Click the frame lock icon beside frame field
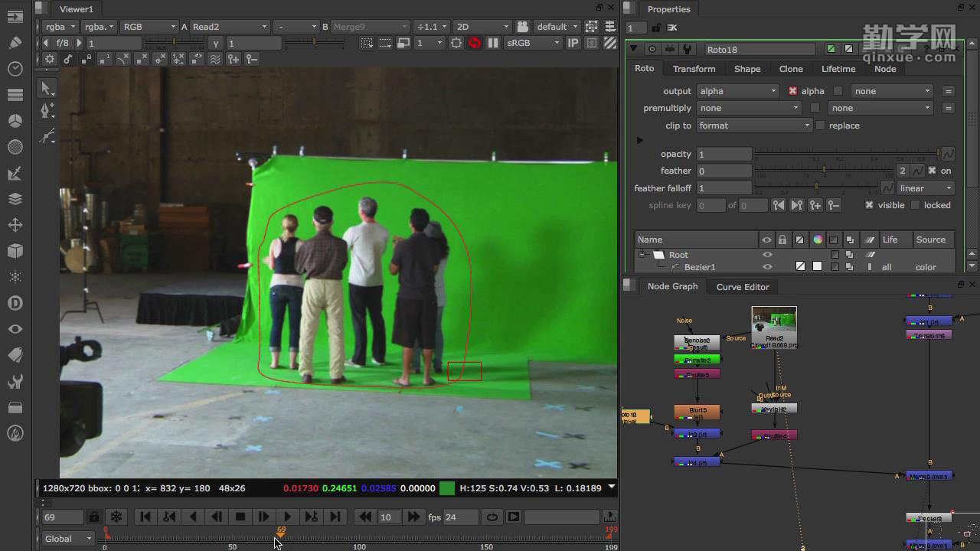This screenshot has width=980, height=551. [93, 517]
